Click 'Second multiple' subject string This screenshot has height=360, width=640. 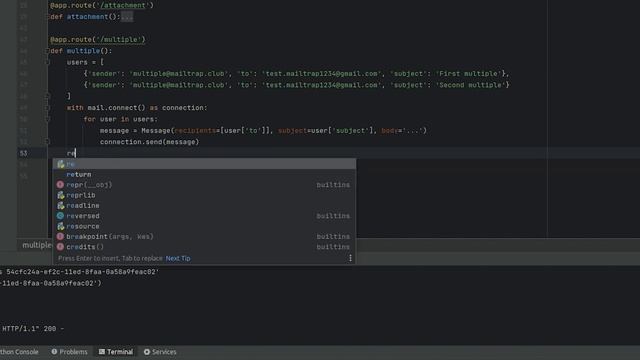coord(471,85)
